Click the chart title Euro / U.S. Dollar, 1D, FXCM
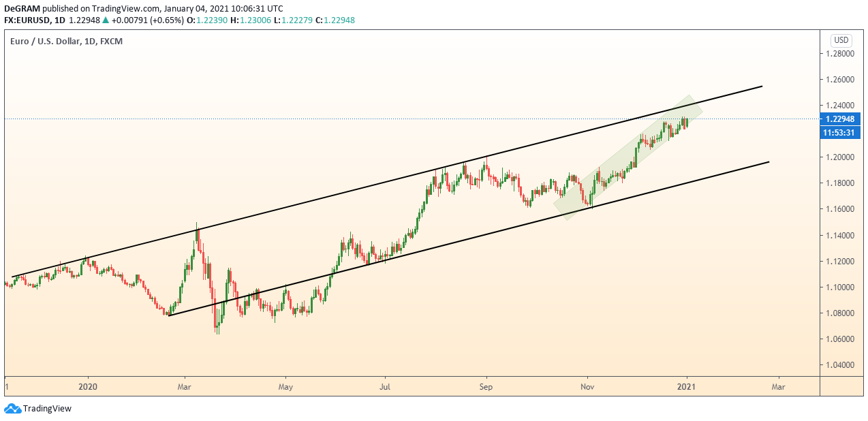Viewport: 868px width, 421px height. click(x=66, y=42)
